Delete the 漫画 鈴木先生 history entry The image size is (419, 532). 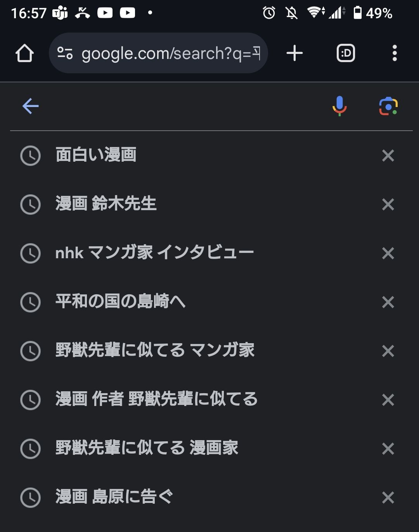[x=388, y=204]
